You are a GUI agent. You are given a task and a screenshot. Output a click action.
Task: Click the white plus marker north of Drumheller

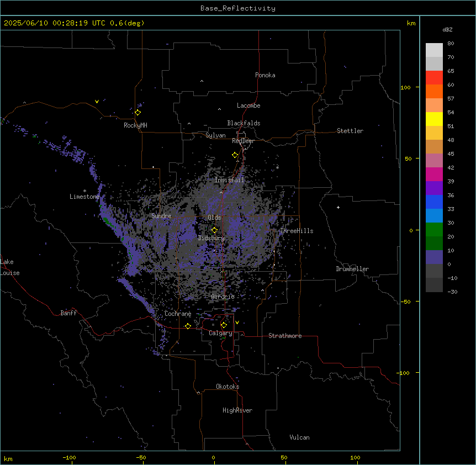pyautogui.click(x=338, y=207)
